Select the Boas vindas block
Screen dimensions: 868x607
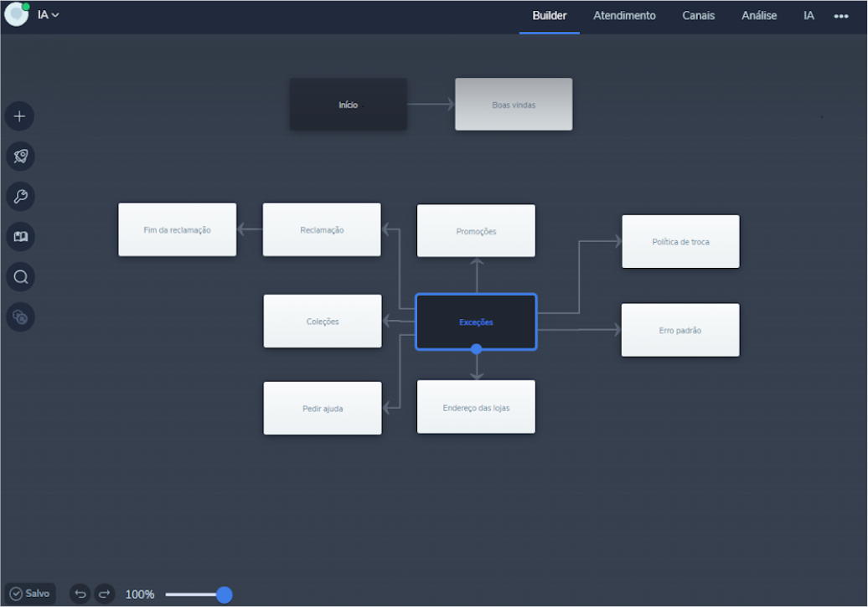click(x=514, y=105)
